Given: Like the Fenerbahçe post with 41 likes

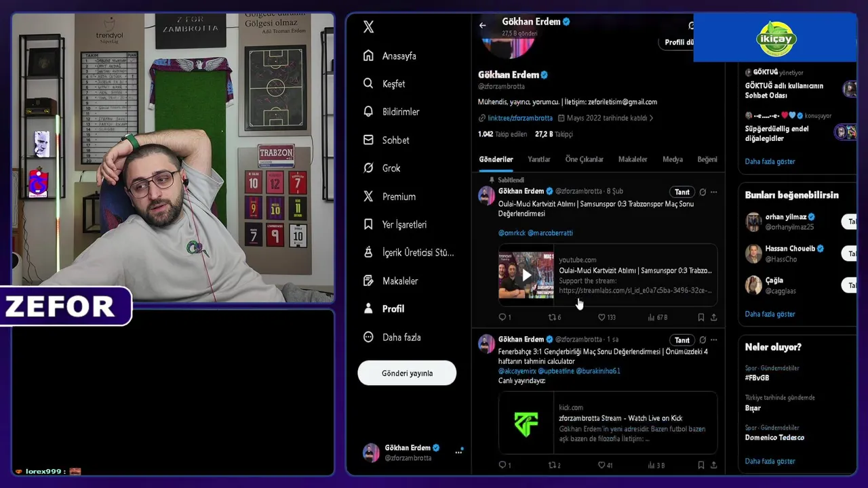Looking at the screenshot, I should click(x=605, y=465).
